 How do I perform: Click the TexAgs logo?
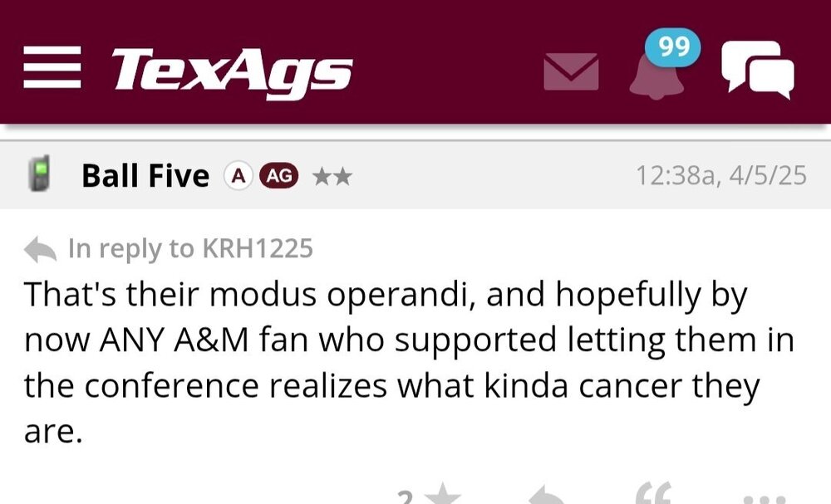[232, 69]
